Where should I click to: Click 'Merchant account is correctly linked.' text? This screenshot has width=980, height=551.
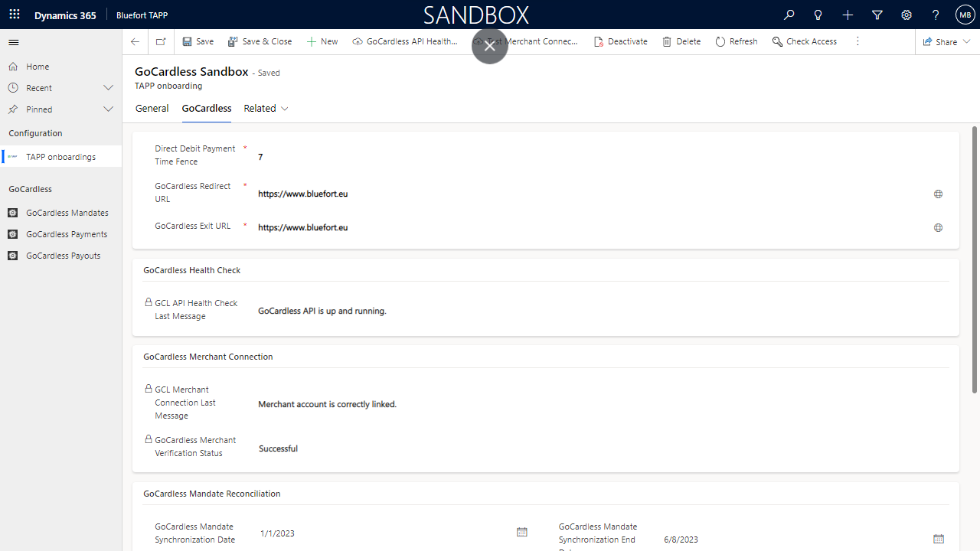(327, 404)
